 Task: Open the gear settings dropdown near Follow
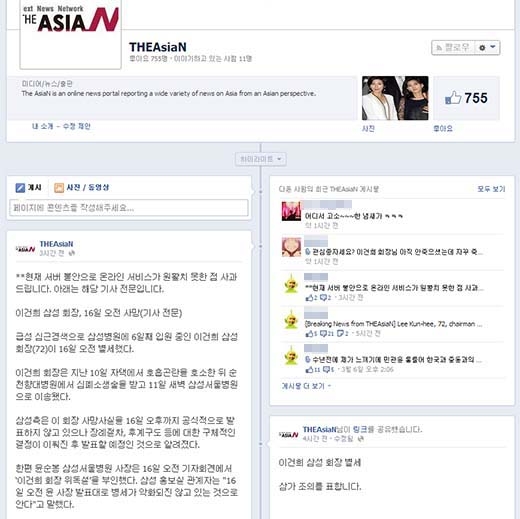point(487,48)
